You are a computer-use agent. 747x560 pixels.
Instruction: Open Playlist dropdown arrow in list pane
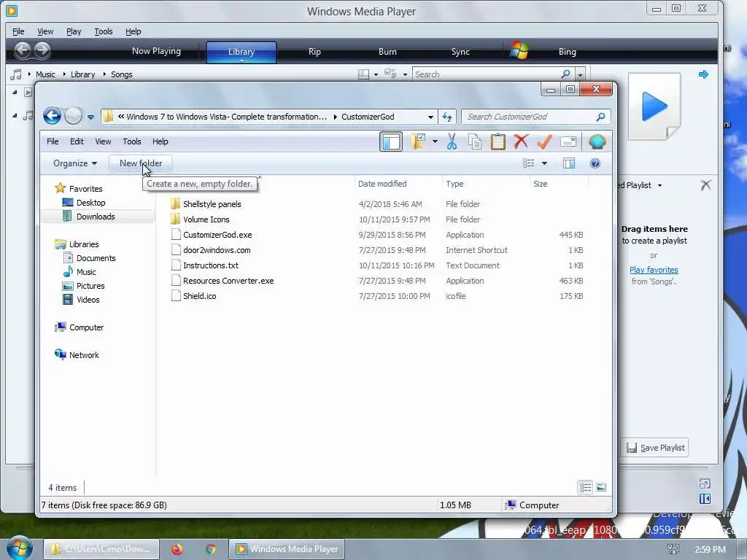659,185
